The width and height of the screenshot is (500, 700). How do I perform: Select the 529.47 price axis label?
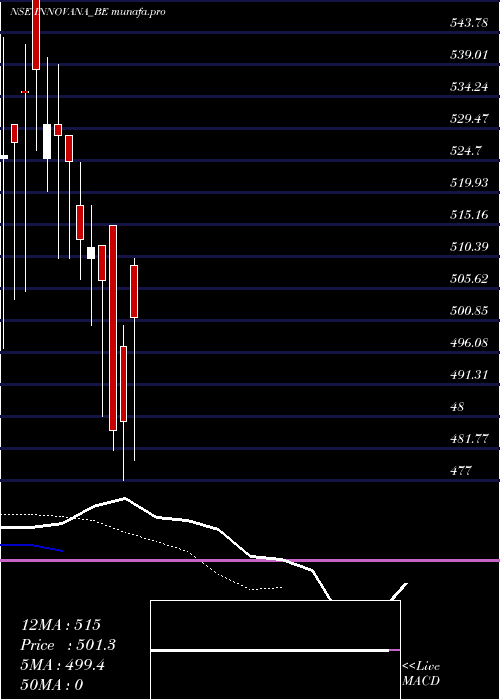click(469, 119)
